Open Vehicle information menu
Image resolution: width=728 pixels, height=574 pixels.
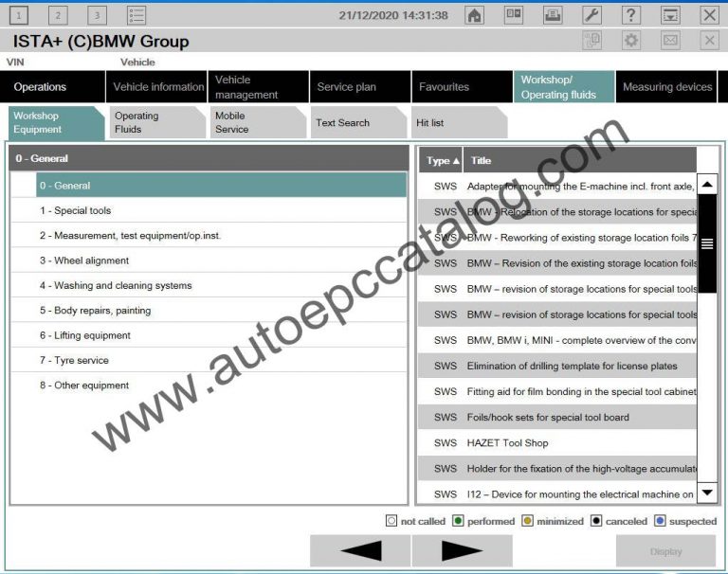[x=156, y=87]
